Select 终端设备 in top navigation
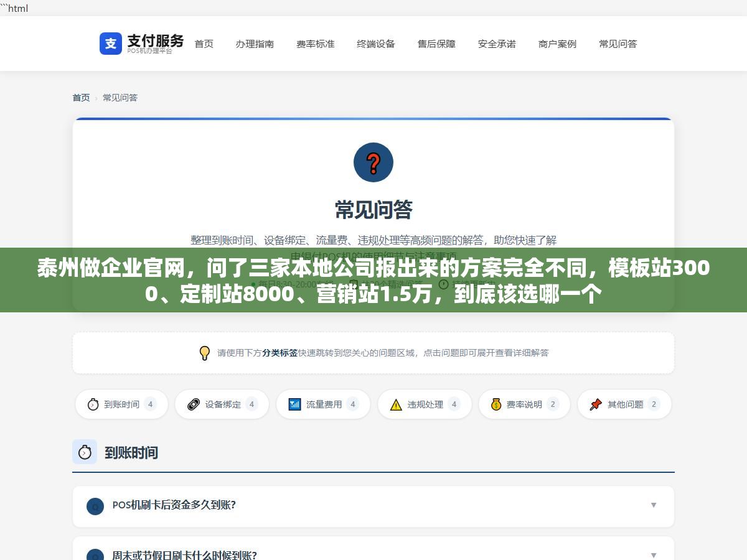Screen dimensions: 747x560 (376, 44)
